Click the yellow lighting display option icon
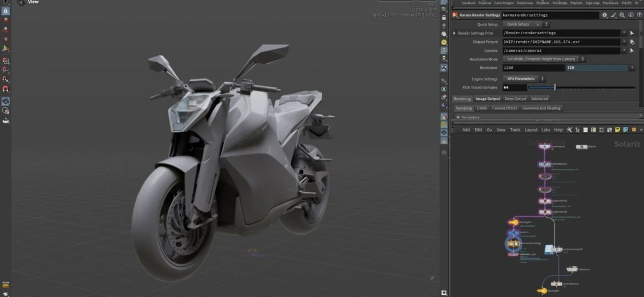Image resolution: width=644 pixels, height=297 pixels. (x=444, y=42)
